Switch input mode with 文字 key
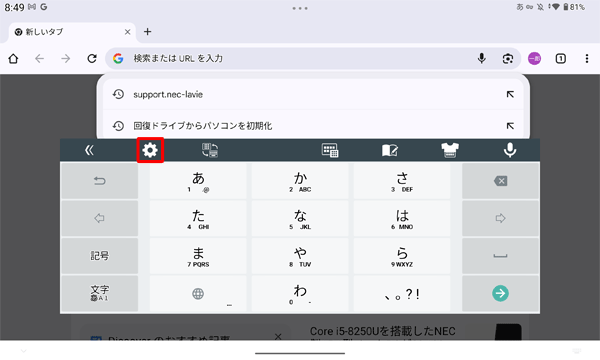Viewport: 600px width, 360px height. tap(99, 293)
